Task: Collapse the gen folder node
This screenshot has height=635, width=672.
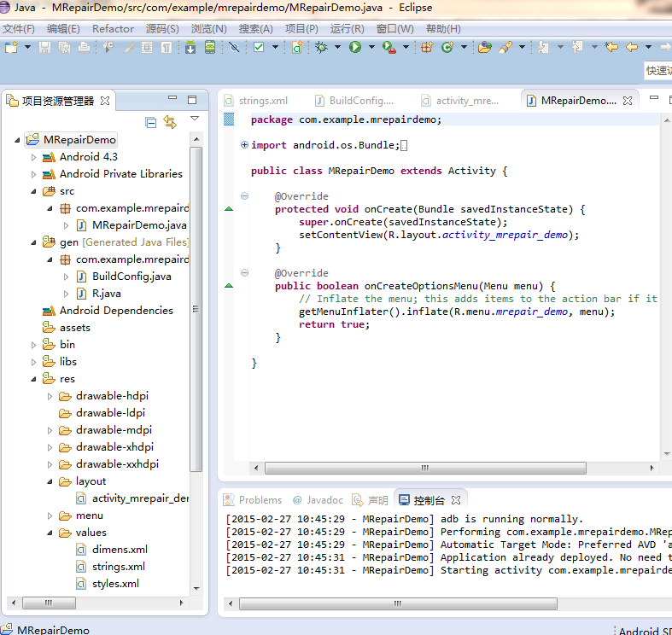Action: (33, 242)
